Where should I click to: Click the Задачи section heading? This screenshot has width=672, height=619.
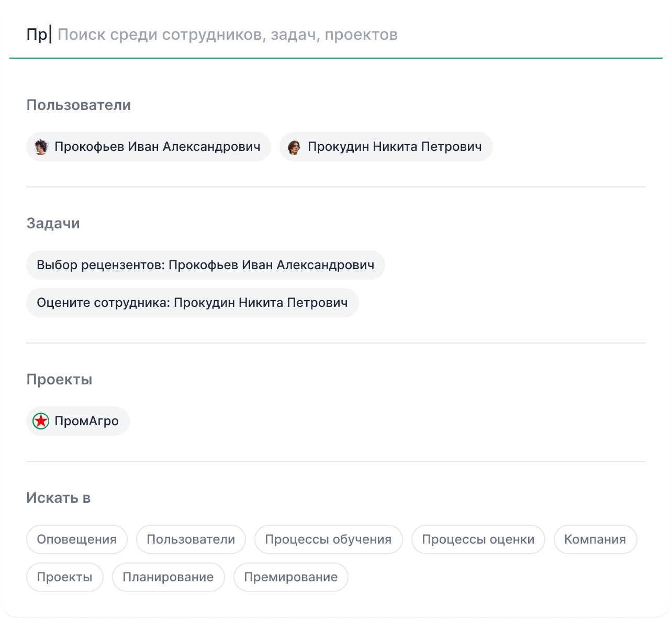click(53, 224)
